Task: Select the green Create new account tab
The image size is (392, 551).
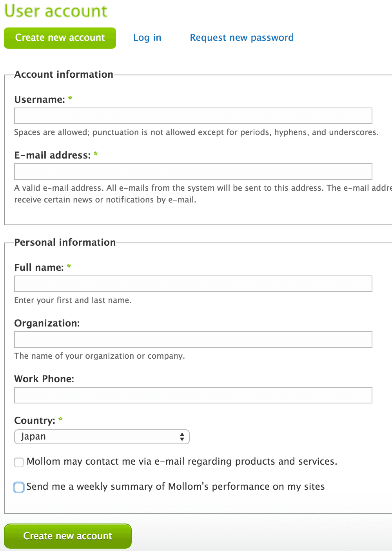Action: tap(60, 38)
